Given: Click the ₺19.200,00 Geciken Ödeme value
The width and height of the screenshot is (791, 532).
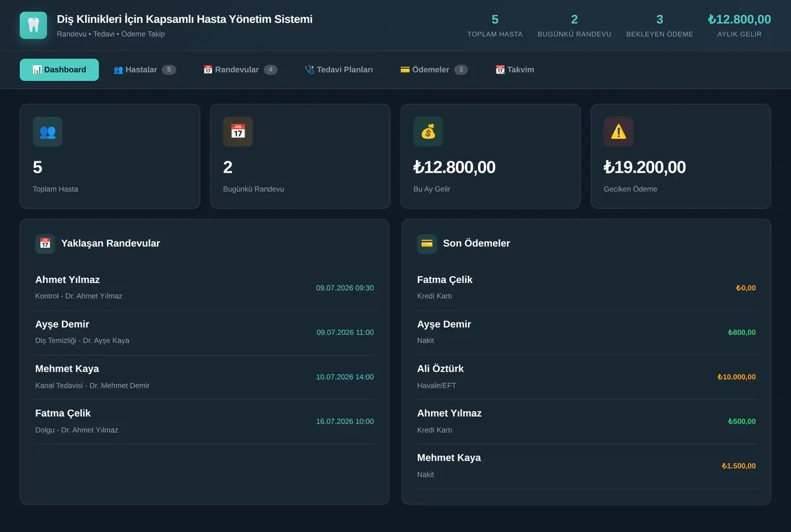Looking at the screenshot, I should pyautogui.click(x=645, y=167).
